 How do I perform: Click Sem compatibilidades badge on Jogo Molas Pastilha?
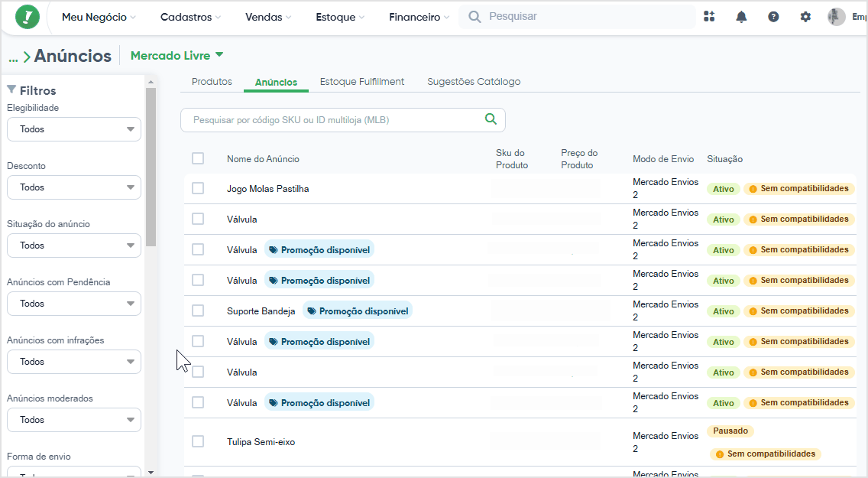[798, 189]
